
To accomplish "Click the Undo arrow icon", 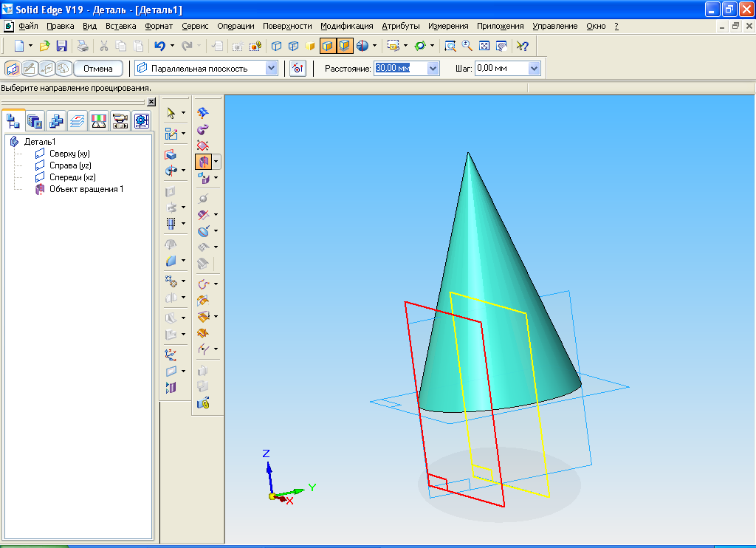I will pos(159,46).
